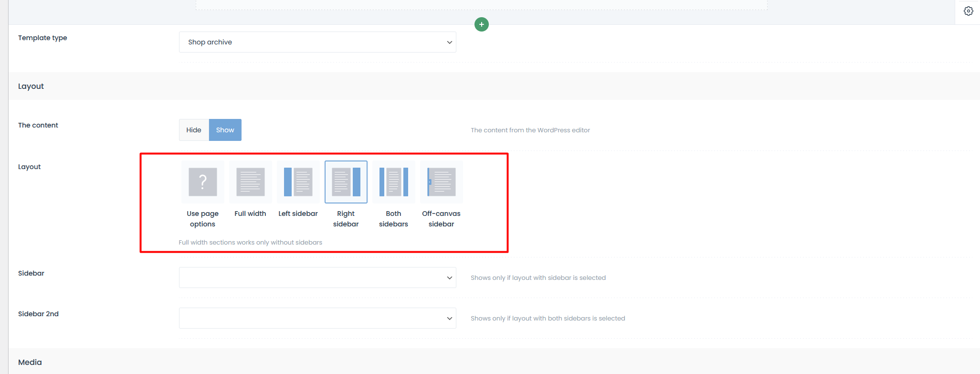Click 'Shows only if layout with sidebar is selected' hint
980x374 pixels.
pyautogui.click(x=538, y=278)
